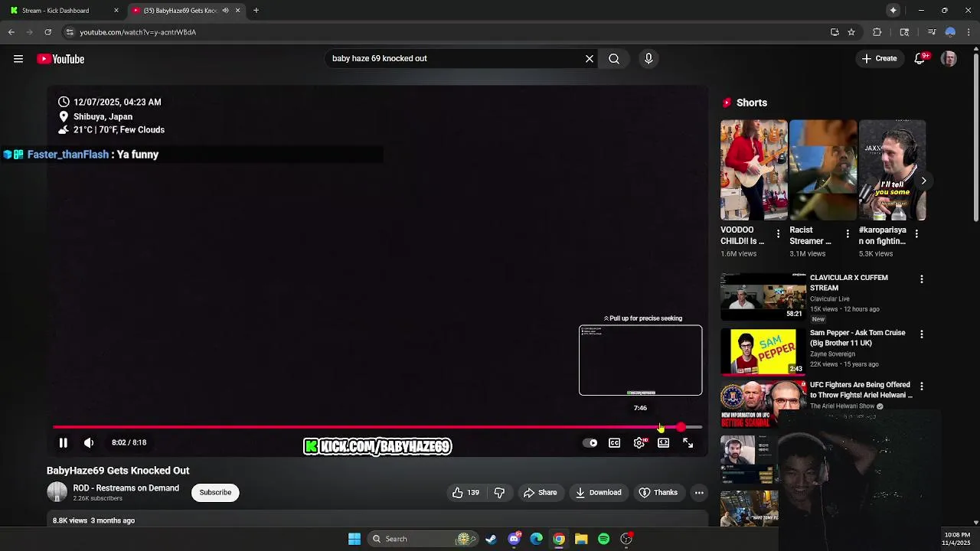This screenshot has width=980, height=551.
Task: Open the Racist Streamer short
Action: pyautogui.click(x=823, y=170)
